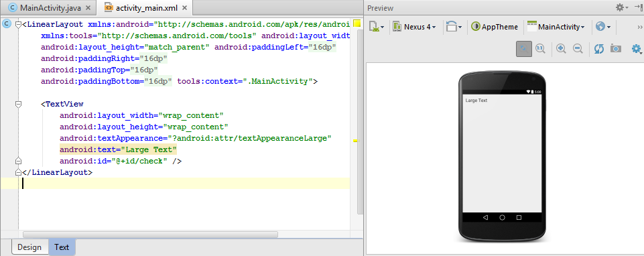Open screen orientation dropdown
644x256 pixels.
[x=454, y=27]
